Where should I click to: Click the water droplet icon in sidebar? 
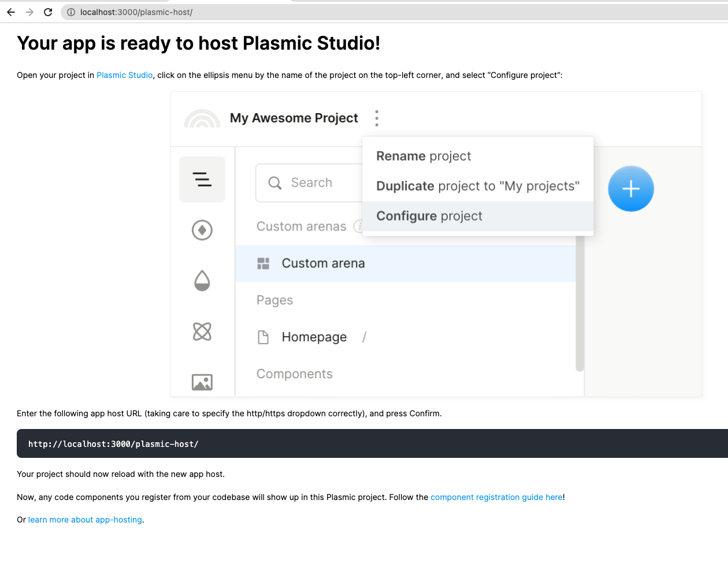point(202,281)
